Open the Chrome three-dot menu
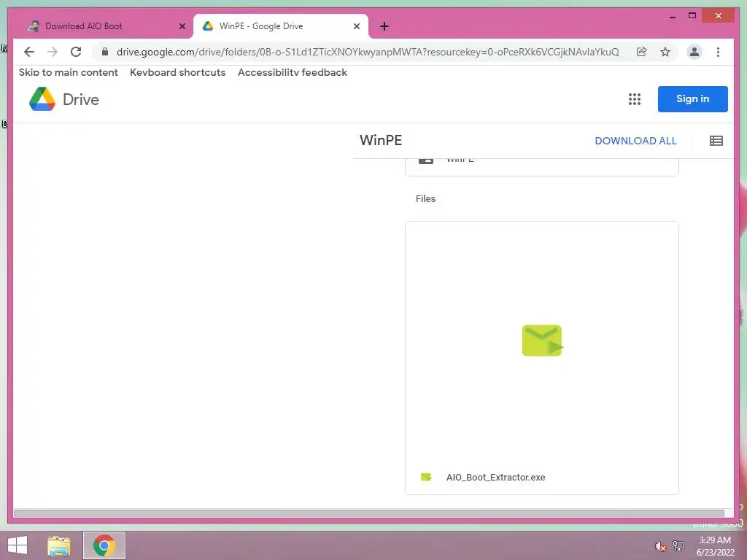The image size is (747, 560). click(718, 52)
